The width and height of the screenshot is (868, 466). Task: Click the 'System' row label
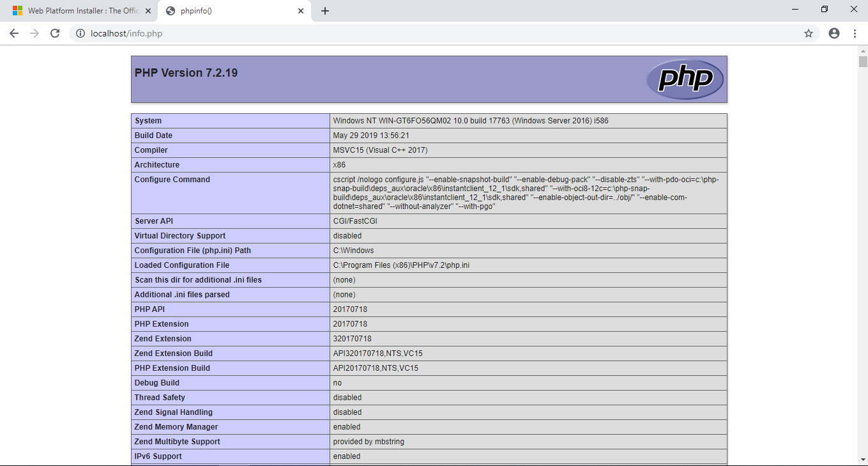coord(148,121)
